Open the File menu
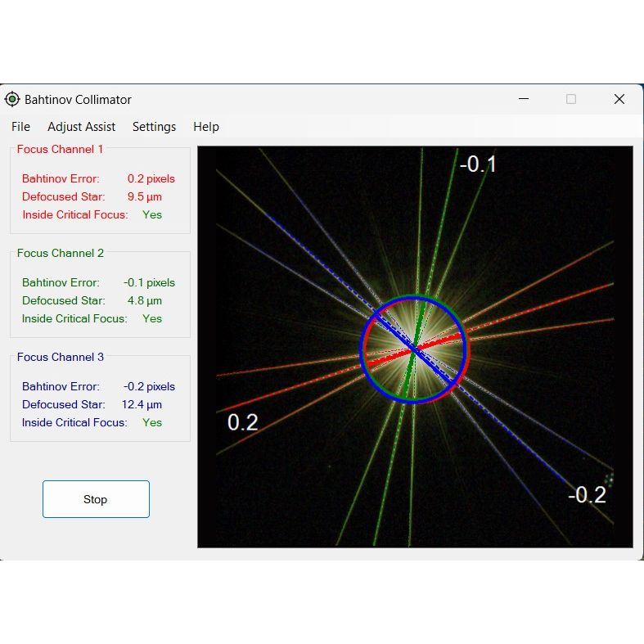644x644 pixels. 20,127
